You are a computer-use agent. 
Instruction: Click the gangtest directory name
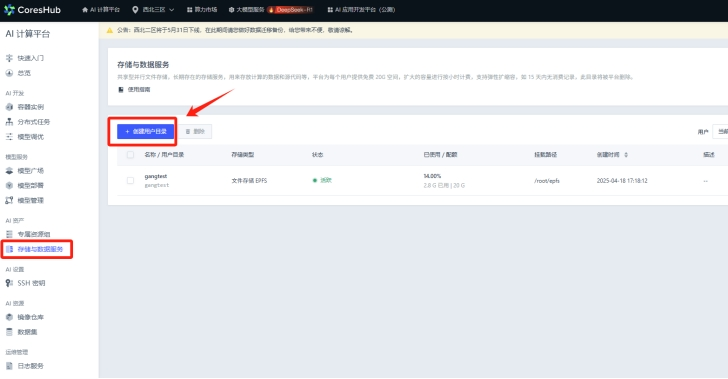click(x=156, y=176)
